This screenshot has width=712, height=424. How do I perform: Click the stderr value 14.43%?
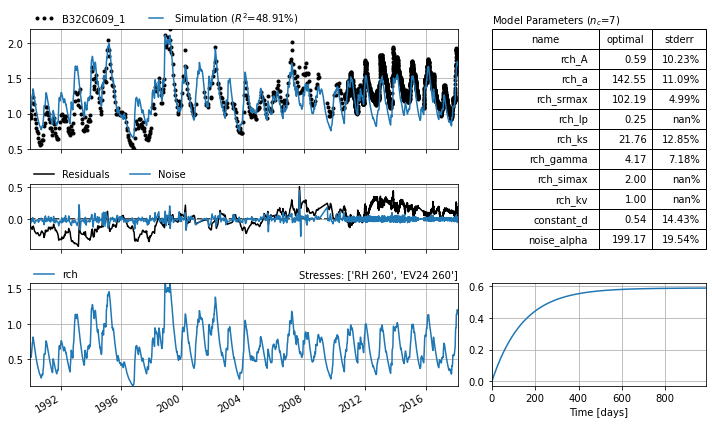[x=679, y=219]
